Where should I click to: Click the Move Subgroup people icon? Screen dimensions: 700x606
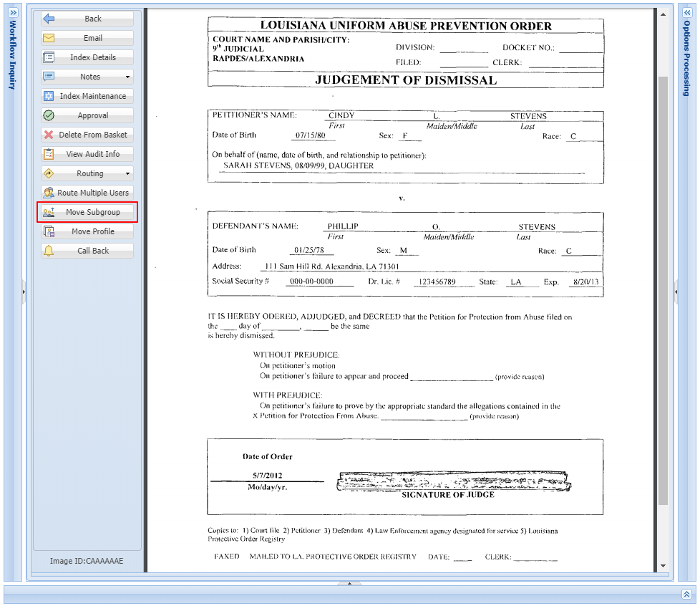coord(49,212)
